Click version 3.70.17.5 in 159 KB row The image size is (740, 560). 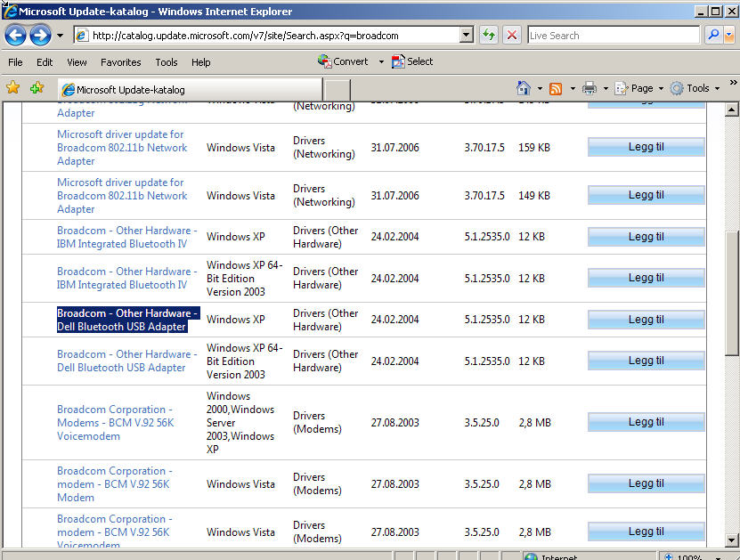tap(484, 148)
